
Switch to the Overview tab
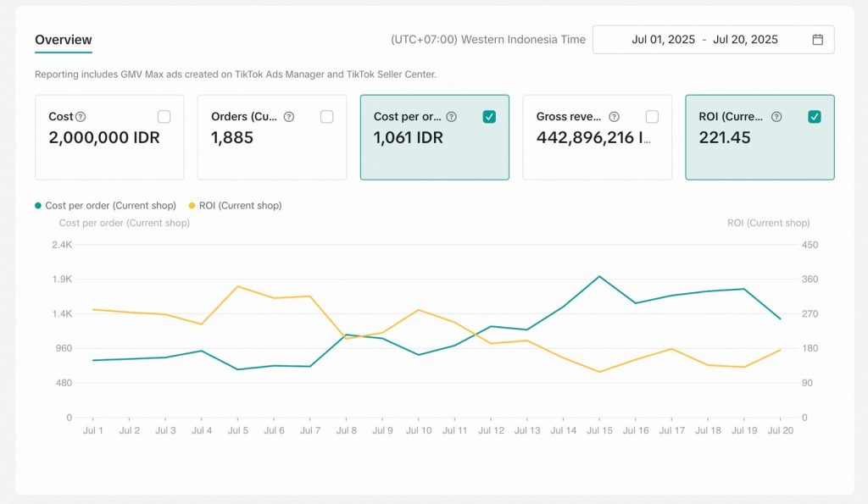[64, 40]
